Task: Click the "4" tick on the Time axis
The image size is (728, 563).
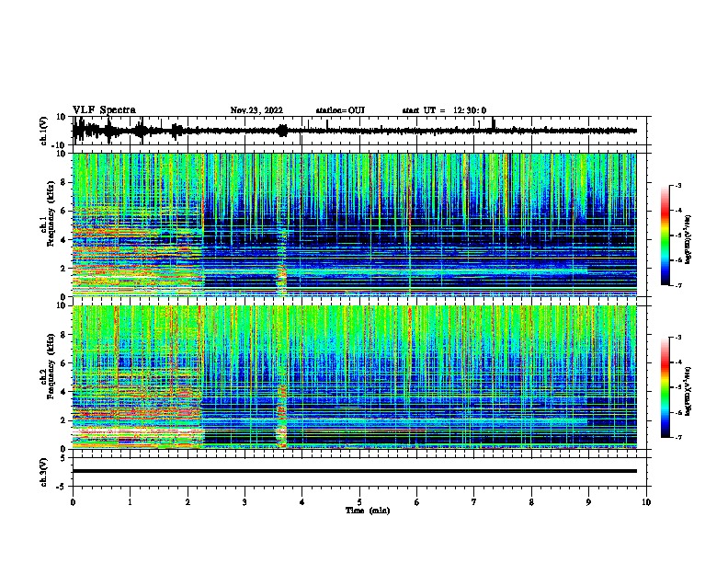Action: (x=301, y=501)
